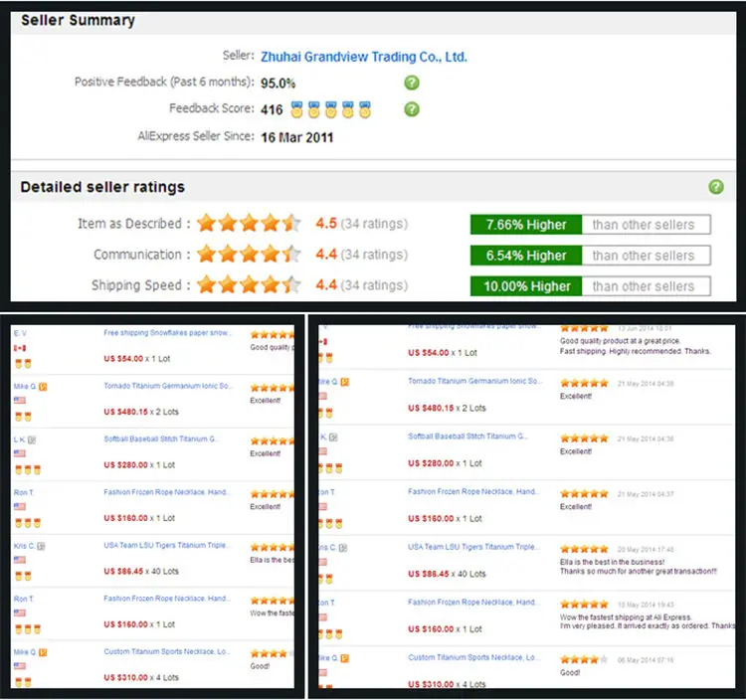The image size is (746, 700).
Task: Select the 10.00% Higher badge
Action: coord(526,286)
